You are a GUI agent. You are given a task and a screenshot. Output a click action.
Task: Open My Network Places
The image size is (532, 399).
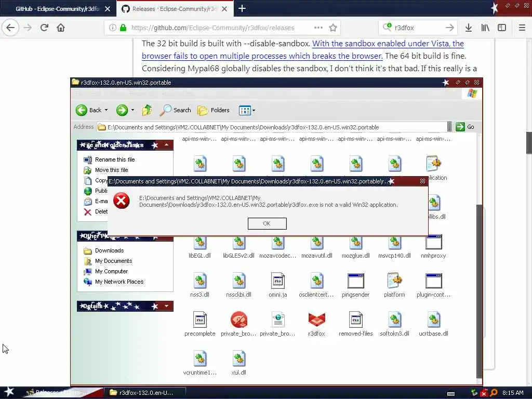click(114, 282)
